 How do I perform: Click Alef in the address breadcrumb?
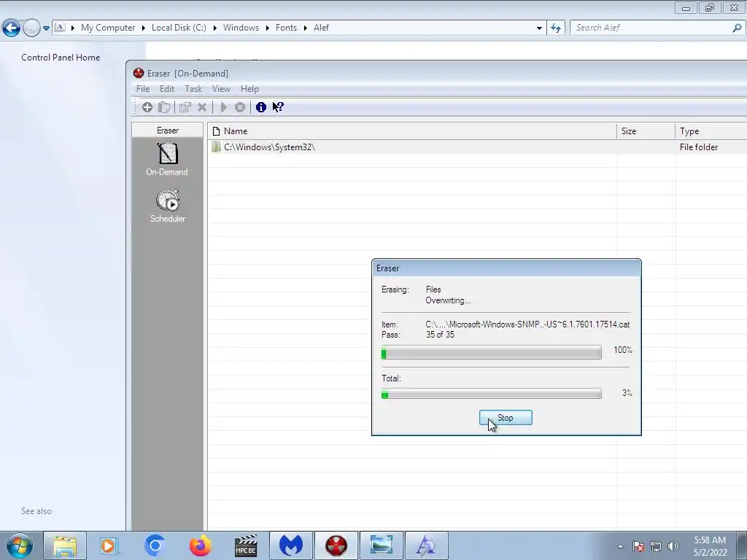(x=321, y=28)
